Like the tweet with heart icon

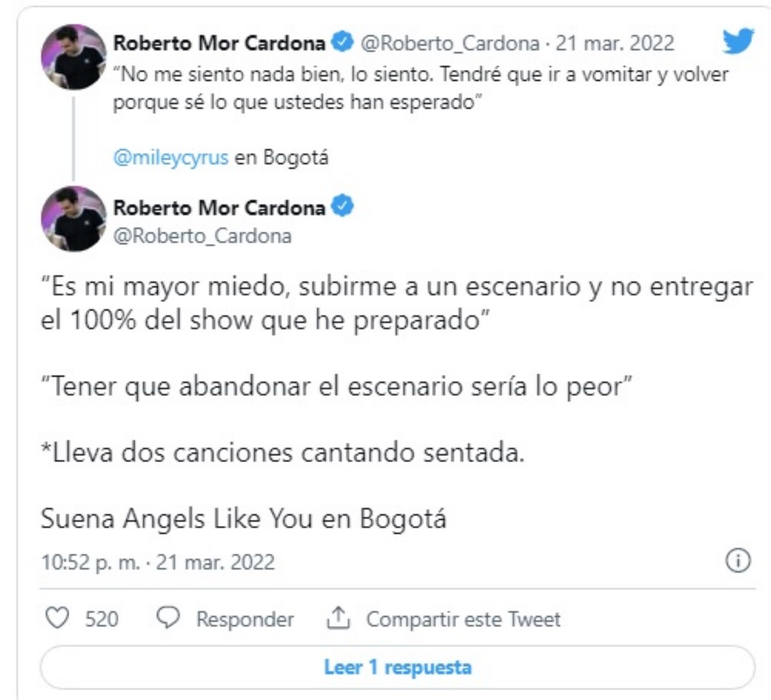[x=58, y=618]
